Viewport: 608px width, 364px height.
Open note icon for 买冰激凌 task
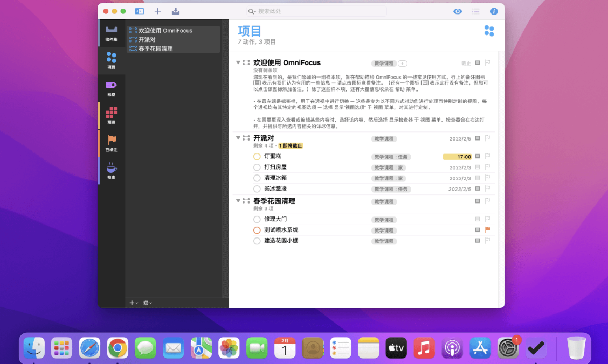(478, 188)
